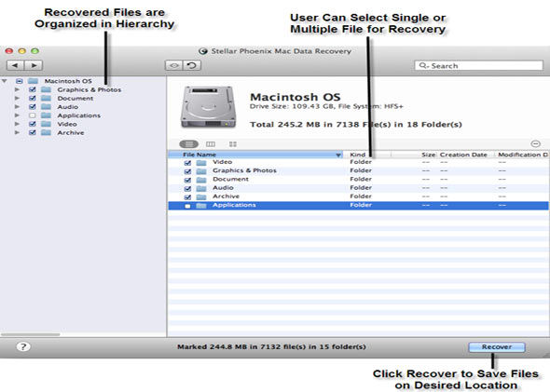Expand the Archive tree node
This screenshot has width=550, height=392.
(x=17, y=132)
